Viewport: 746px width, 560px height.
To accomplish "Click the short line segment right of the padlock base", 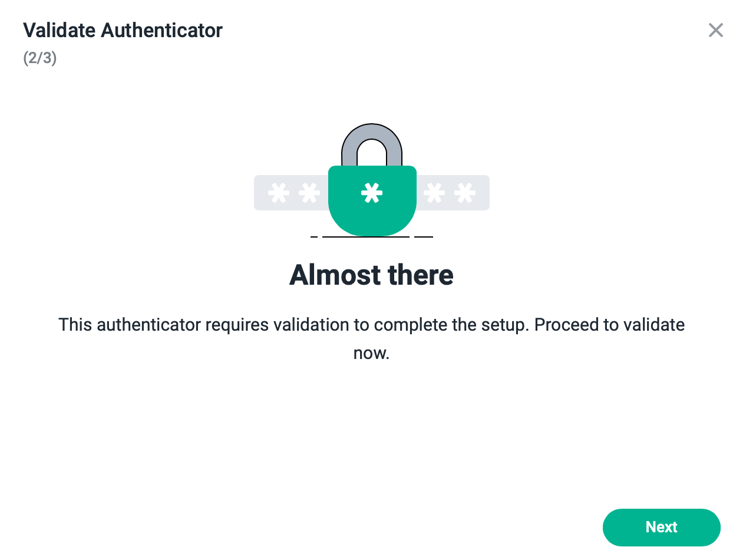I will (424, 237).
